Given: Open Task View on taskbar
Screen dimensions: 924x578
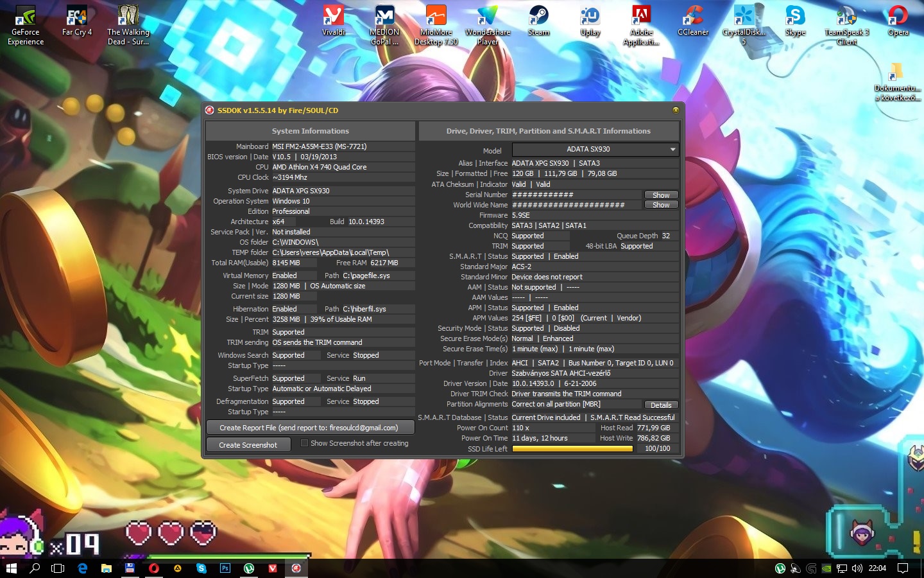Looking at the screenshot, I should click(x=58, y=568).
